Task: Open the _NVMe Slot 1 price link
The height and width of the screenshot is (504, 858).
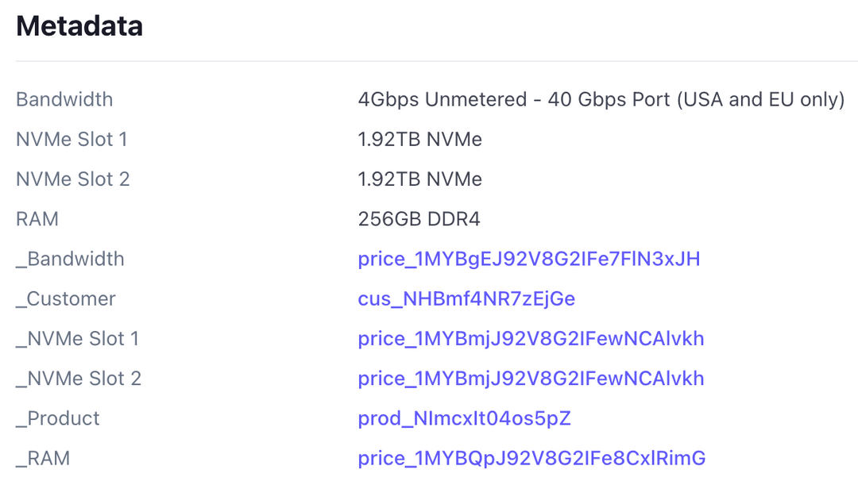Action: tap(531, 339)
